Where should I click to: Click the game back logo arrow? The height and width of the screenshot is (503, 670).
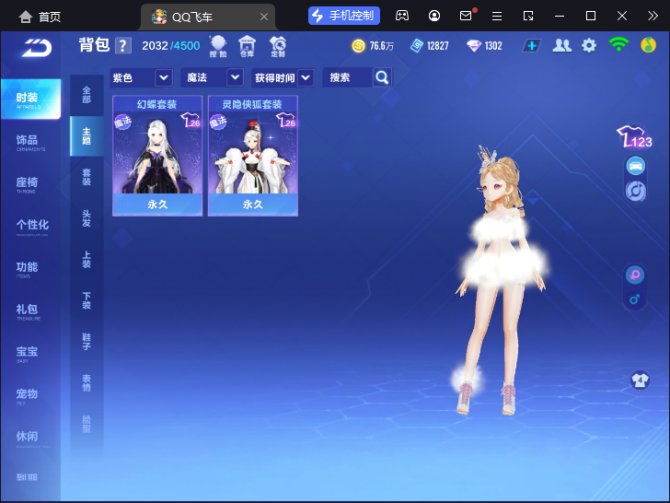(x=37, y=47)
